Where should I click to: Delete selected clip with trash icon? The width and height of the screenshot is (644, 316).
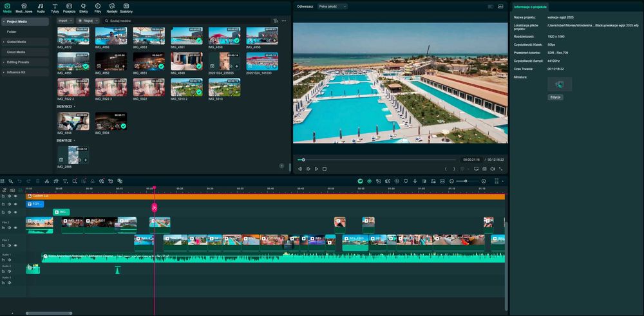tap(38, 181)
